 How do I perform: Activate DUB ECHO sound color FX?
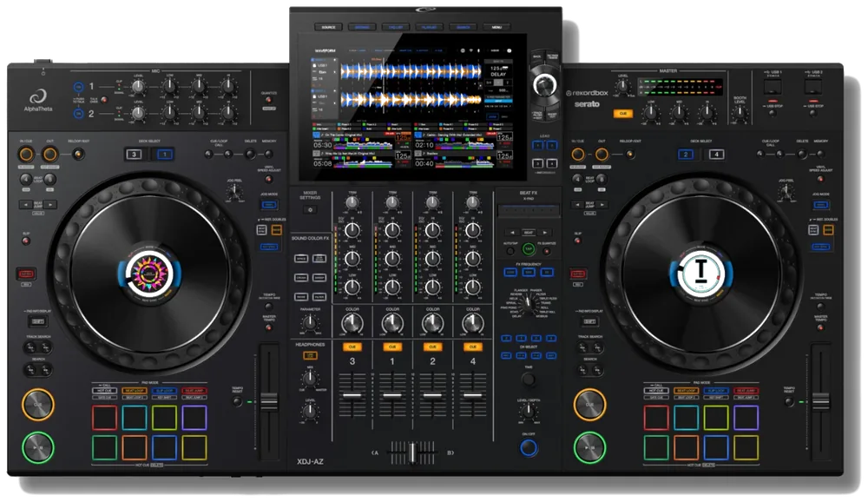[319, 259]
